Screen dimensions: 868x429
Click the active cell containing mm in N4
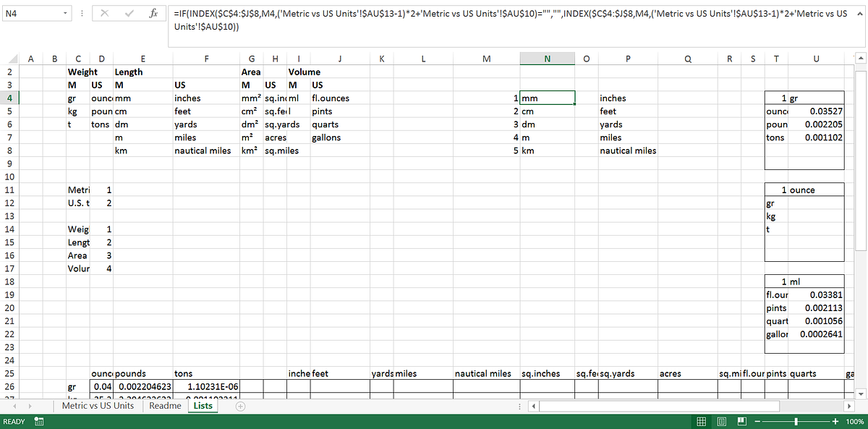548,98
